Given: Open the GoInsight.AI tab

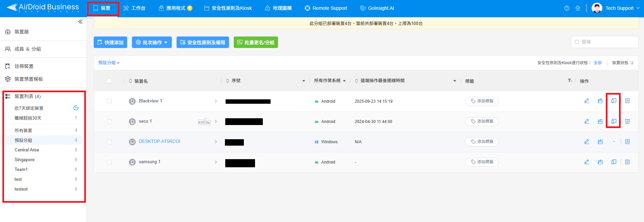Looking at the screenshot, I should (x=377, y=8).
